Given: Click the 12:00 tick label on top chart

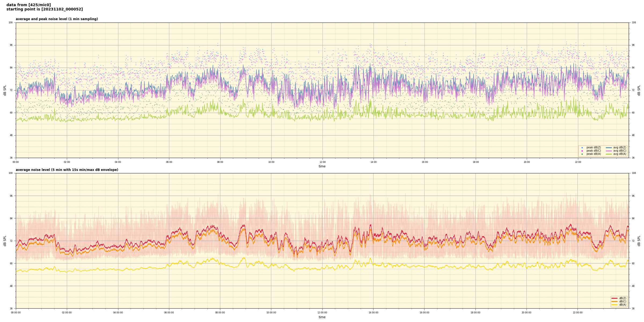Looking at the screenshot, I should click(322, 162).
